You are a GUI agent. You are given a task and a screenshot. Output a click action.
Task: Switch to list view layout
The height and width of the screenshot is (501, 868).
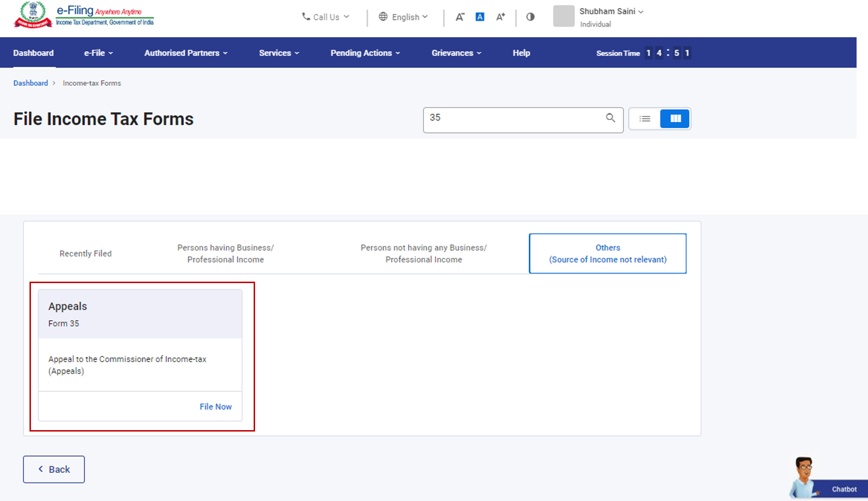(645, 119)
